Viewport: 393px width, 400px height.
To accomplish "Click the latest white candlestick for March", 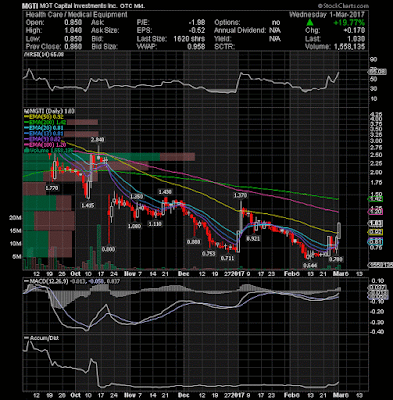I will [x=339, y=230].
